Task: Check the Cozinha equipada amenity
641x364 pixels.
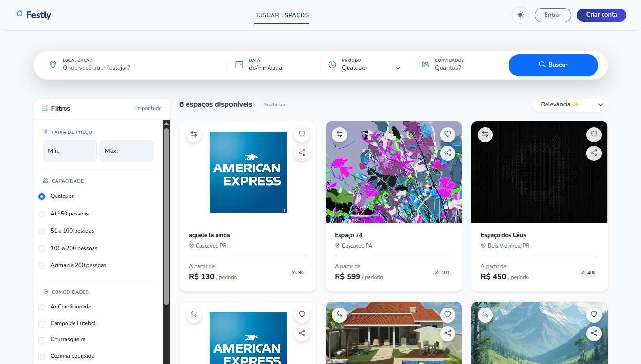Action: (x=42, y=356)
